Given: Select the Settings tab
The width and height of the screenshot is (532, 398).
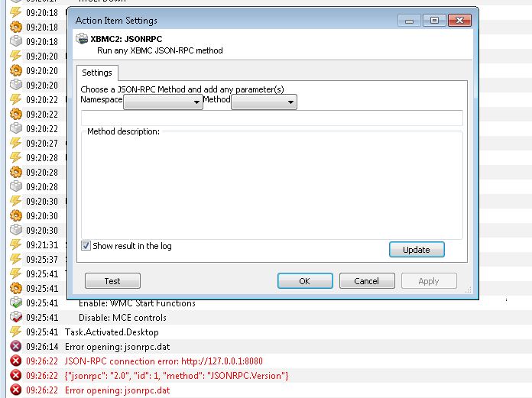Looking at the screenshot, I should tap(97, 73).
